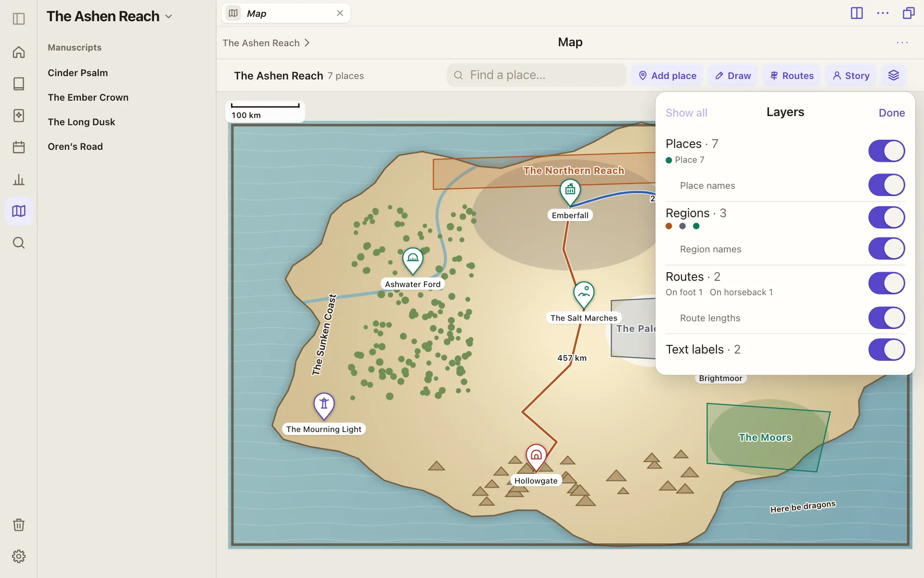Open the settings gear icon
The width and height of the screenshot is (924, 578).
click(x=19, y=556)
